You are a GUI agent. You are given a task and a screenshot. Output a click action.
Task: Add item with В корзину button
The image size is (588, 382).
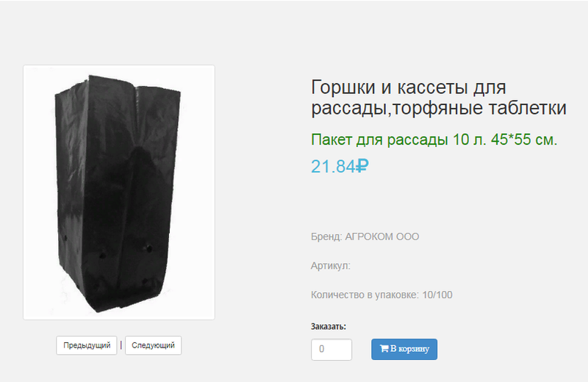(404, 350)
